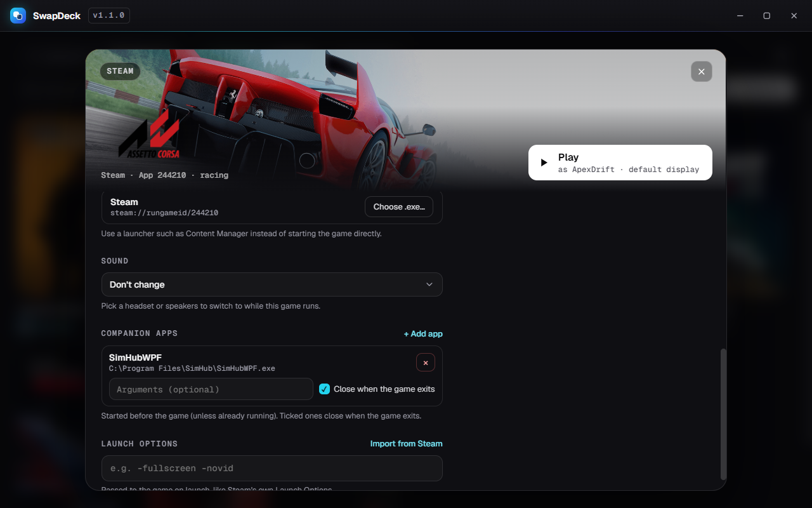Click the LAUNCH OPTIONS section heading
This screenshot has height=508, width=812.
click(x=140, y=444)
